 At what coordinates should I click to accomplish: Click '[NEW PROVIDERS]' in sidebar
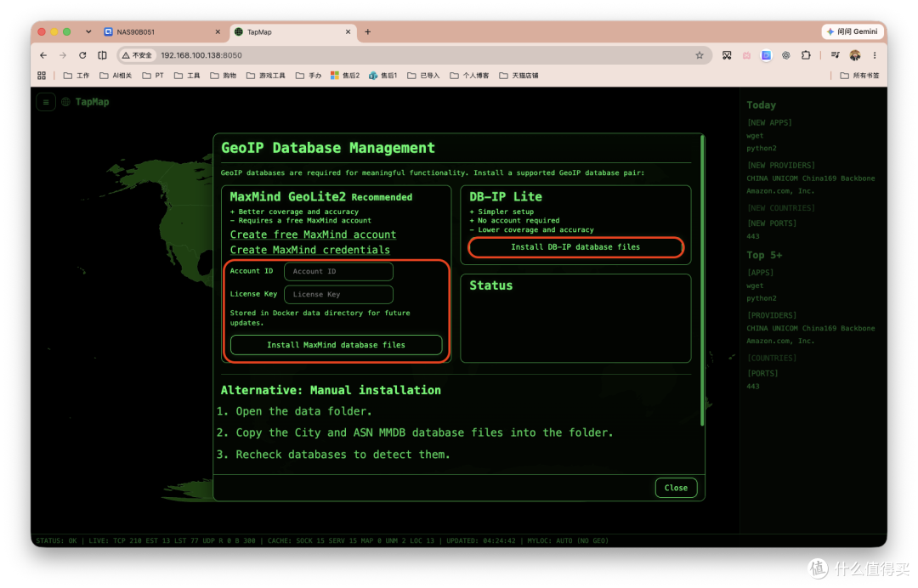pos(780,166)
